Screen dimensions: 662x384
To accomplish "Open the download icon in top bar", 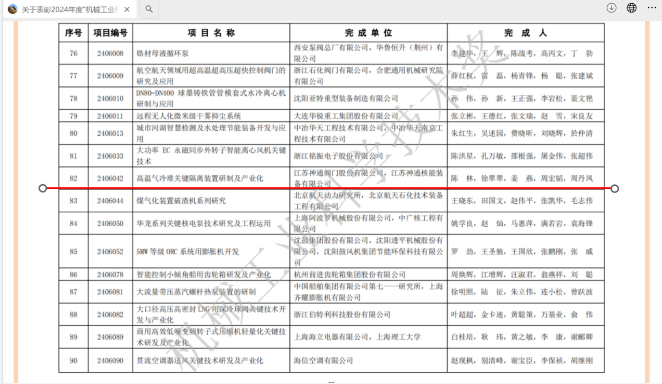I will click(x=611, y=8).
